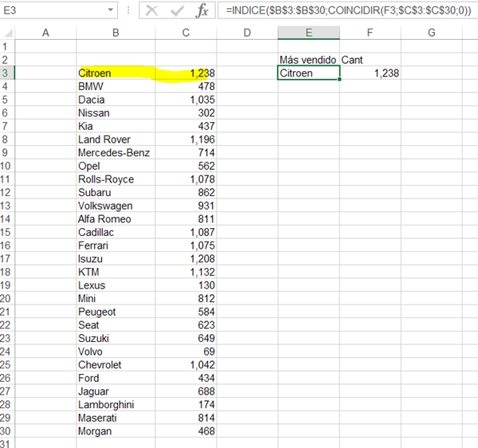This screenshot has width=478, height=448.
Task: Select the Chevrolet cell
Action: 116,365
